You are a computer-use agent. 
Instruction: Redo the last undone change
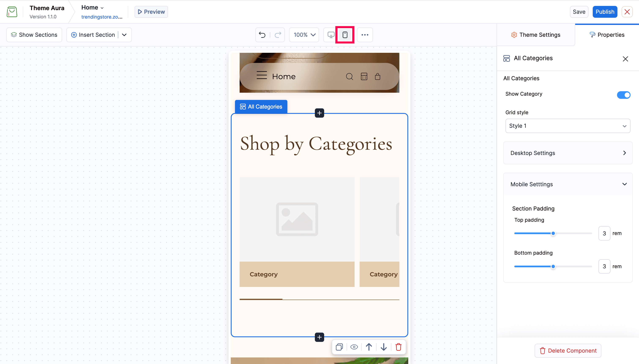tap(278, 35)
